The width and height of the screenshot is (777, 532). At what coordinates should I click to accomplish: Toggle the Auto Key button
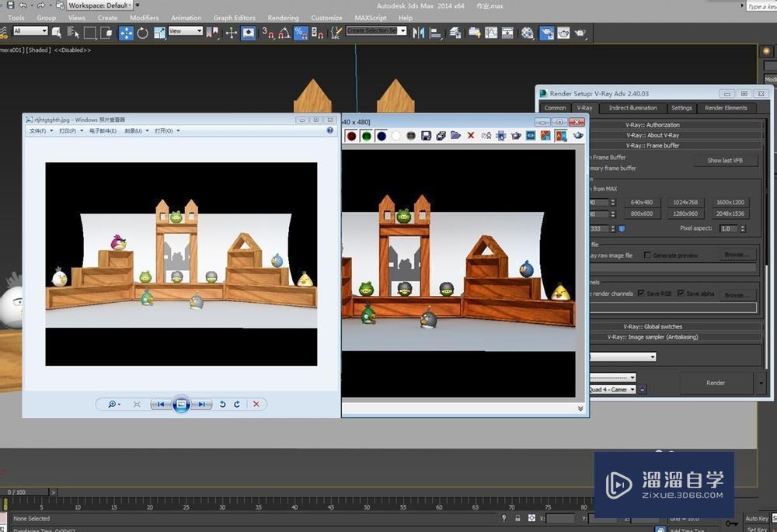tap(756, 518)
